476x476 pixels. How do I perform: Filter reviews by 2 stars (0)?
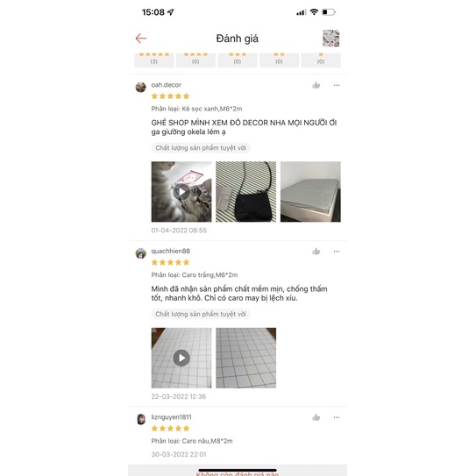pyautogui.click(x=279, y=60)
